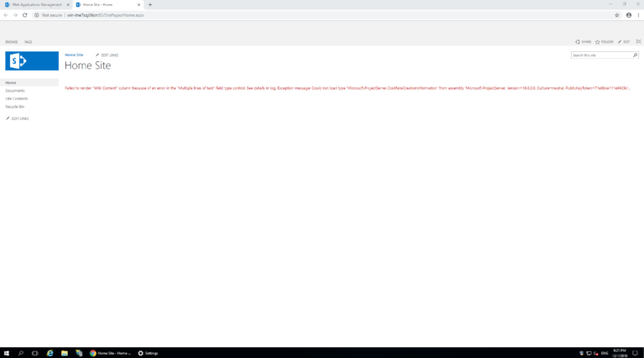Open Server Manager from the taskbar
644x358 pixels.
click(x=79, y=353)
